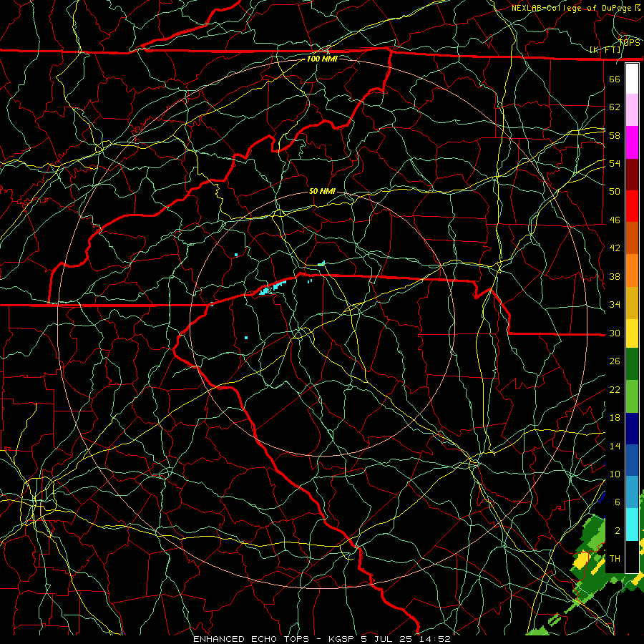Click the 66 value on legend
644x644 pixels.
point(615,79)
